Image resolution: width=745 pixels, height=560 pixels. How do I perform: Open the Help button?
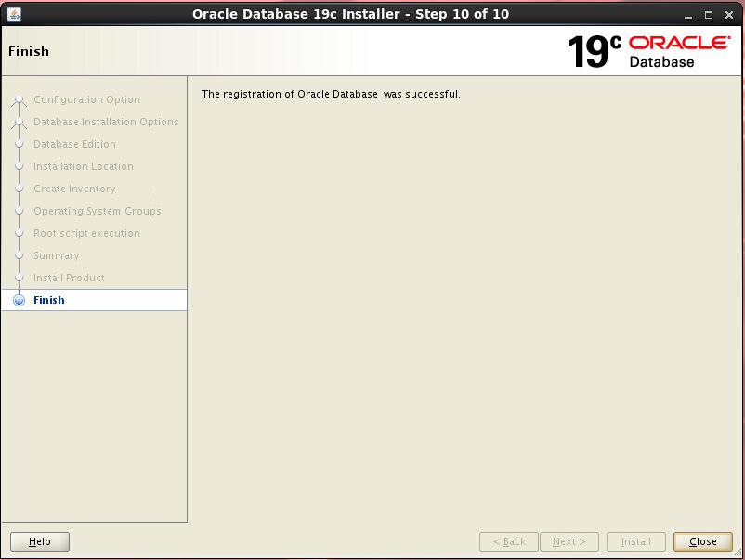pyautogui.click(x=40, y=541)
